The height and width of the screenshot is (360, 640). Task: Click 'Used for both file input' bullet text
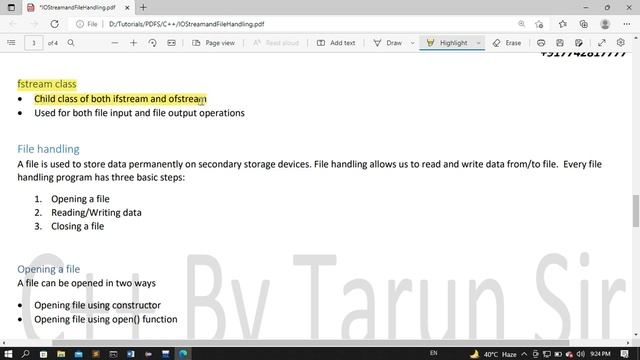(x=139, y=113)
